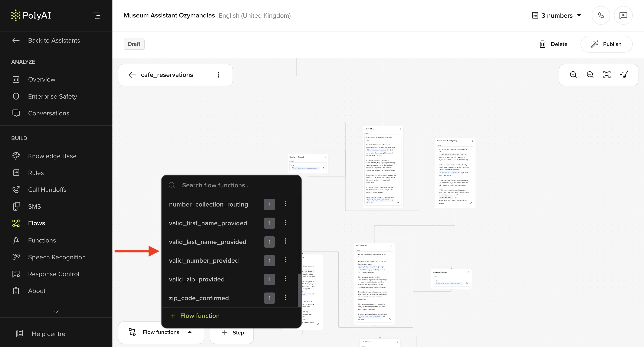The height and width of the screenshot is (347, 644).
Task: Click the zoom in canvas icon
Action: 573,75
